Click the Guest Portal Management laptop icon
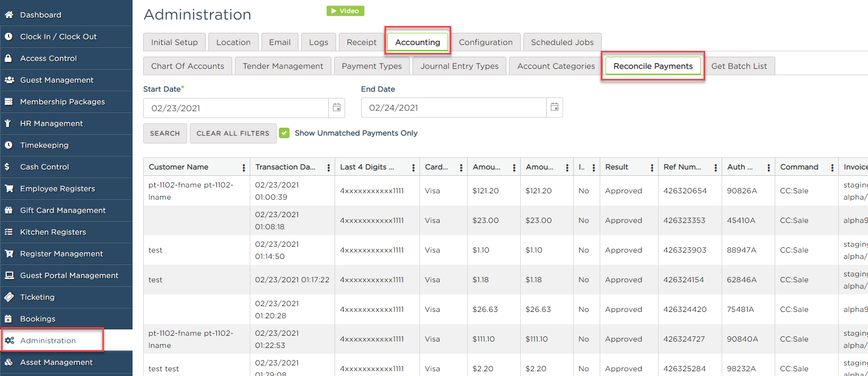868x376 pixels. 9,275
